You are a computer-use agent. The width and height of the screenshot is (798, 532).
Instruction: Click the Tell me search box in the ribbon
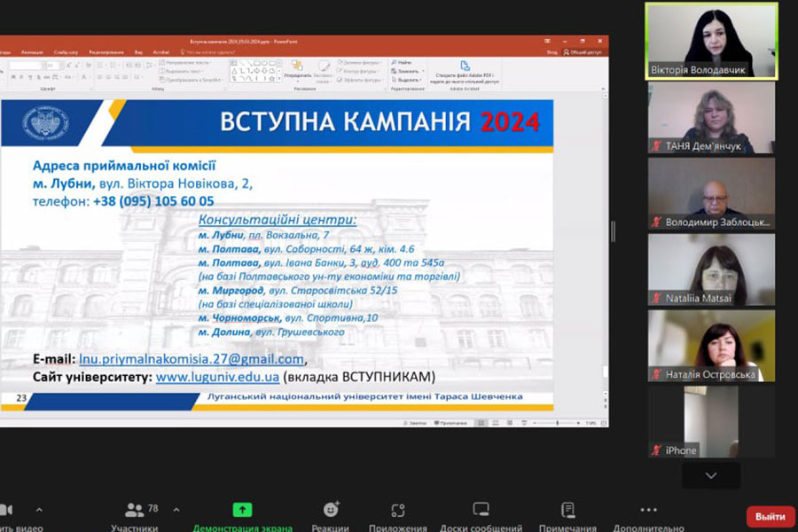pyautogui.click(x=207, y=52)
